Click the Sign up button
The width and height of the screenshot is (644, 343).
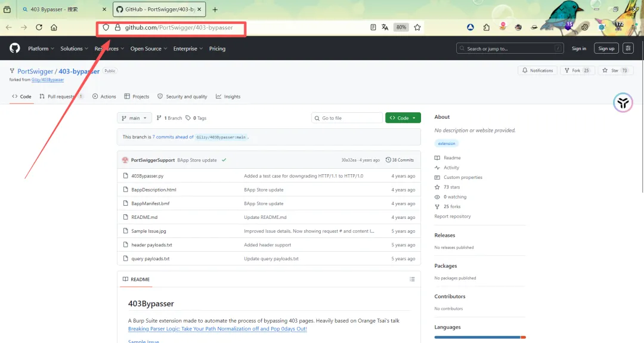(x=606, y=48)
